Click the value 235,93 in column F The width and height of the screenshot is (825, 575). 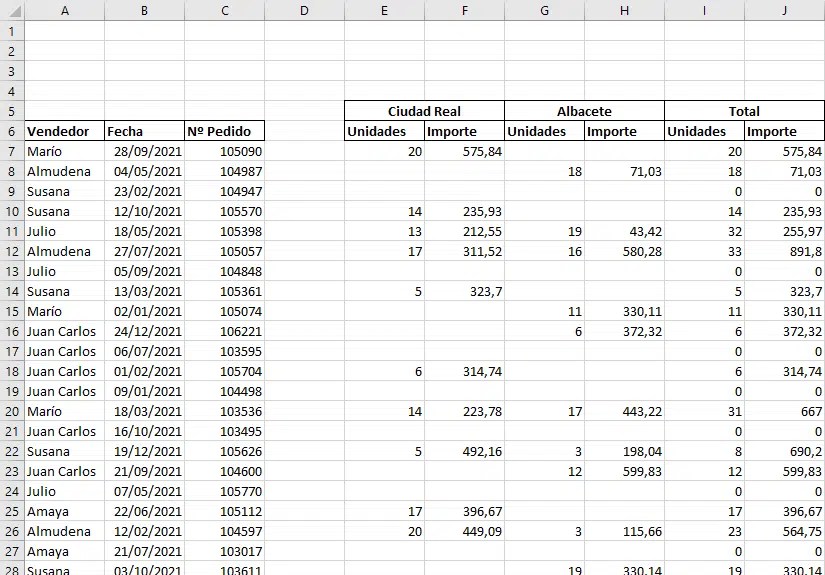[x=465, y=211]
